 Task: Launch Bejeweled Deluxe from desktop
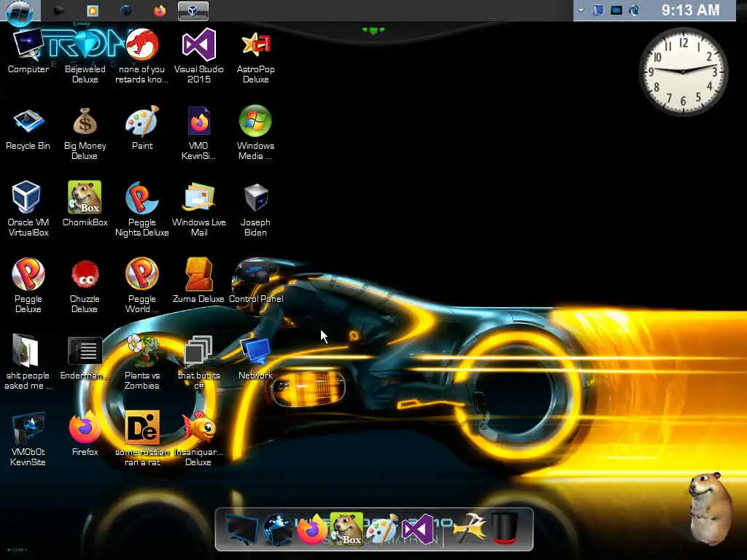coord(85,56)
